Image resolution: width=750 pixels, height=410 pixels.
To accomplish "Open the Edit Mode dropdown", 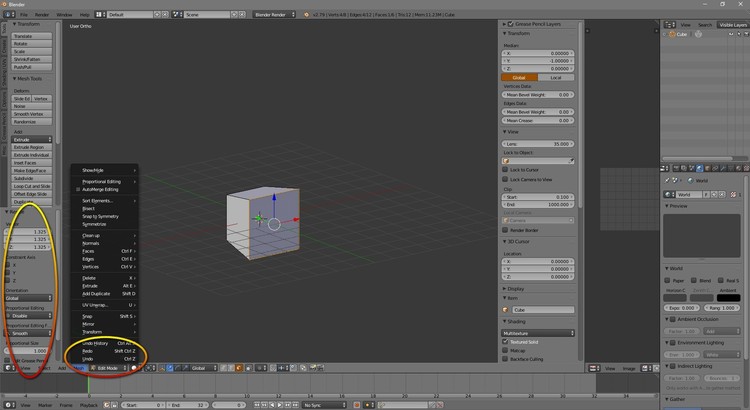I will pyautogui.click(x=109, y=368).
